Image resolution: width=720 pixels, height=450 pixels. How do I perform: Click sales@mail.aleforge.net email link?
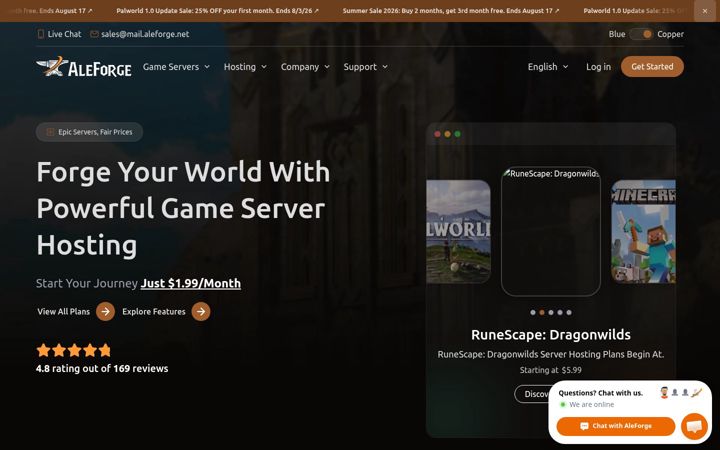point(145,34)
